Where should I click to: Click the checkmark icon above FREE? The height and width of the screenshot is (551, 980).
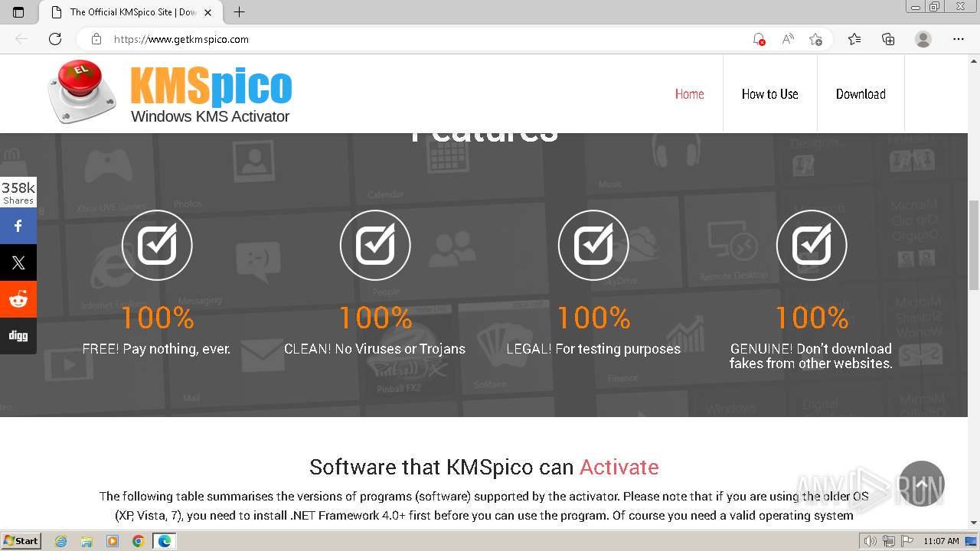pyautogui.click(x=157, y=245)
